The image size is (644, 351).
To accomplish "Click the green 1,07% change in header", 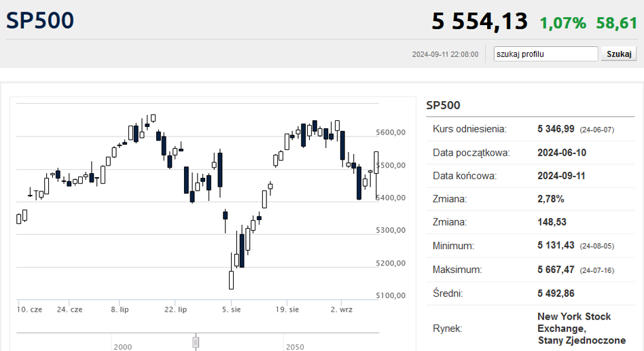I will pyautogui.click(x=562, y=23).
